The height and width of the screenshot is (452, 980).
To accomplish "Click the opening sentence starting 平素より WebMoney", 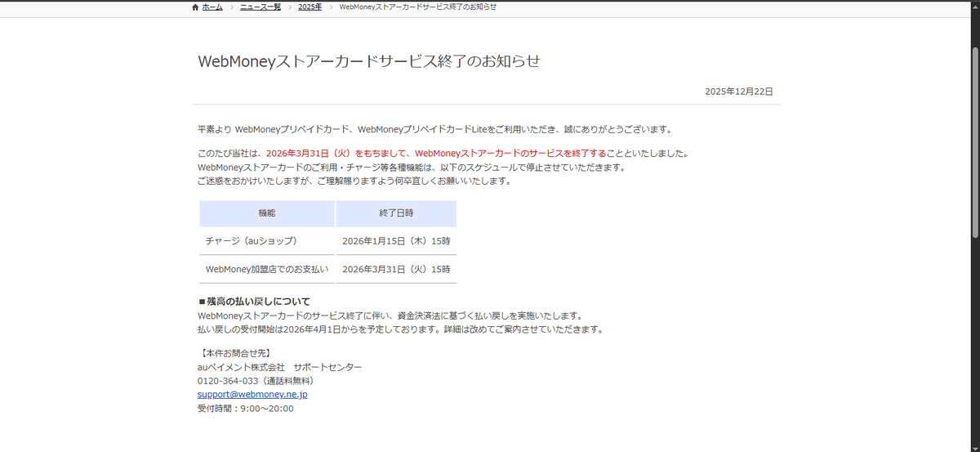I will (434, 129).
